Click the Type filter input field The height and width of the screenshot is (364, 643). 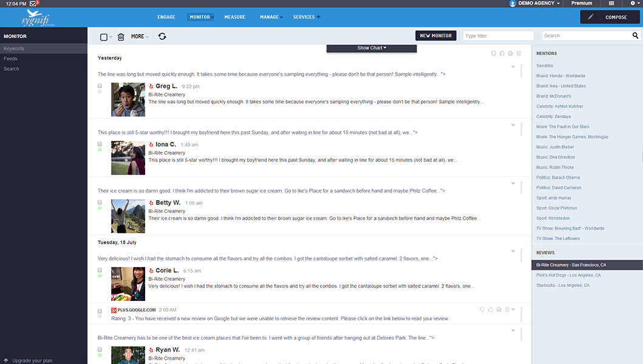pos(498,36)
